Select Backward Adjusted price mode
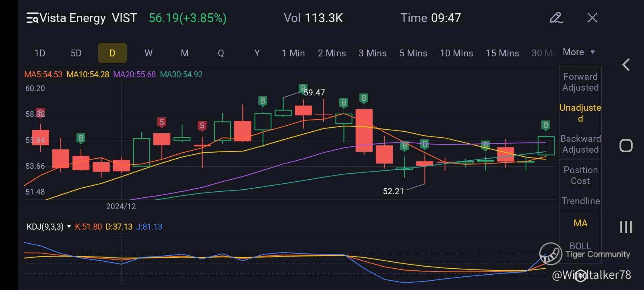The image size is (644, 290). click(580, 144)
